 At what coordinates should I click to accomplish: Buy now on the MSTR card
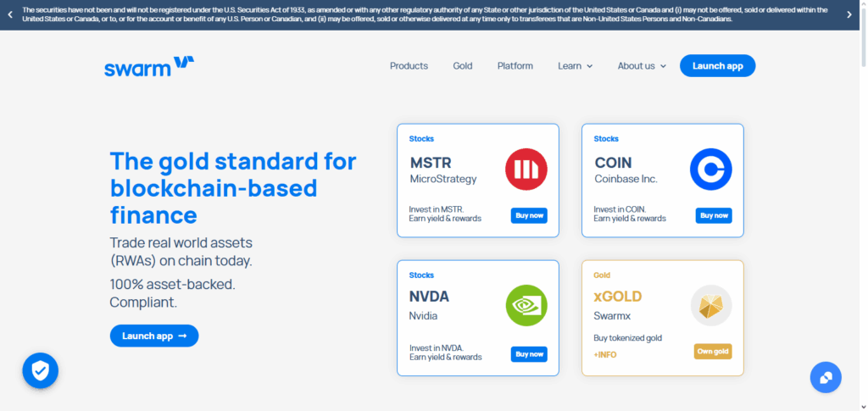pyautogui.click(x=529, y=216)
